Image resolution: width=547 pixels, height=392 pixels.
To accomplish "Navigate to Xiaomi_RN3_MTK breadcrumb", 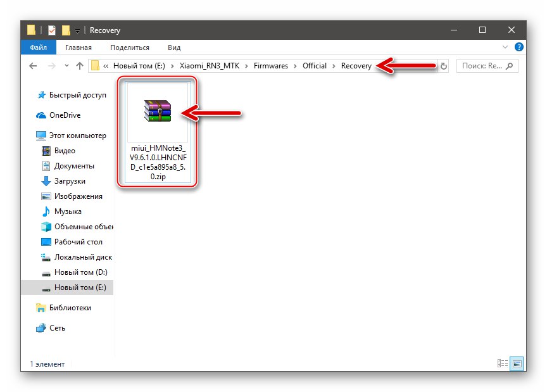I will [x=210, y=66].
